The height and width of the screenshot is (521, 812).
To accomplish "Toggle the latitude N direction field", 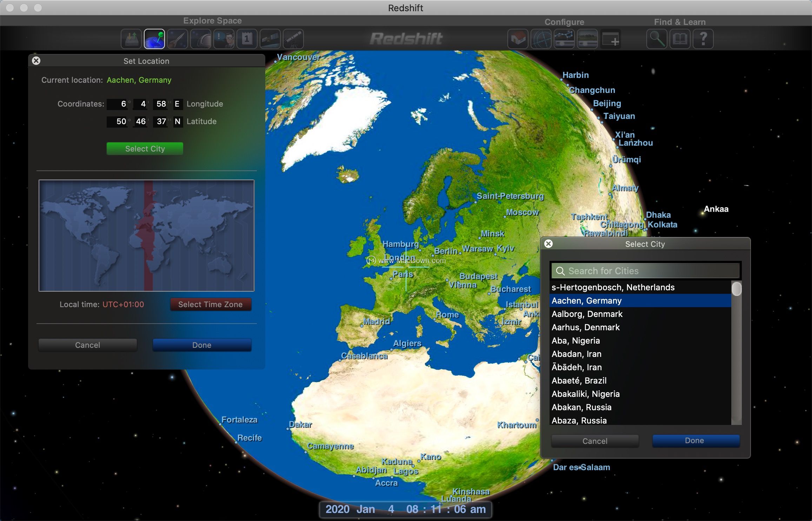I will 178,122.
